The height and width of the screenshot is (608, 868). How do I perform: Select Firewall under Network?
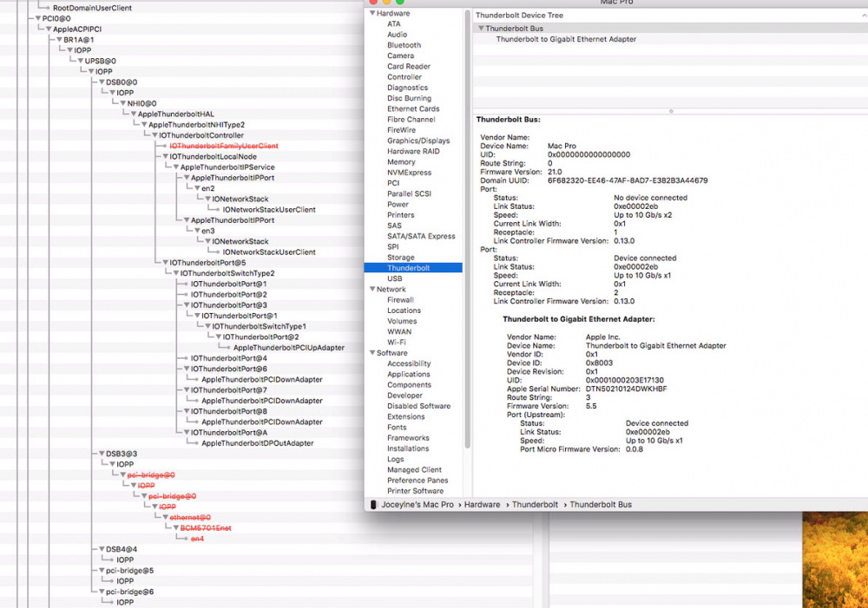(400, 300)
